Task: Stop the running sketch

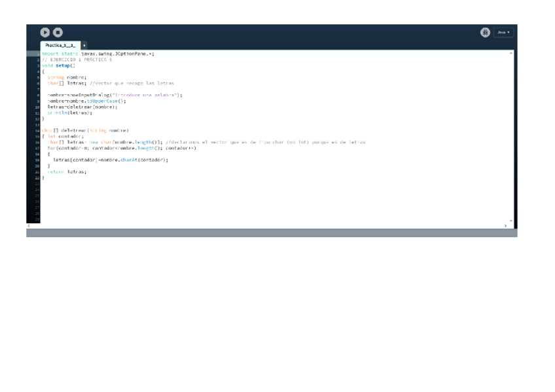Action: click(x=58, y=32)
